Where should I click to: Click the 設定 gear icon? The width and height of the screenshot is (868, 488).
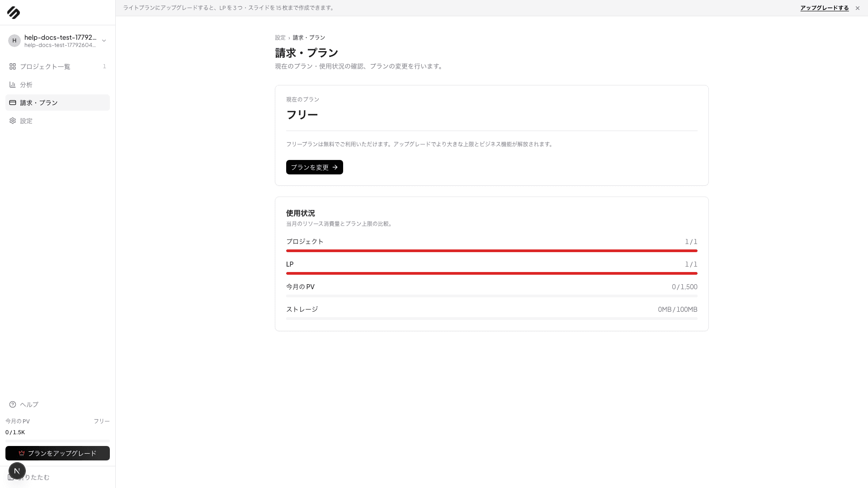pos(13,121)
